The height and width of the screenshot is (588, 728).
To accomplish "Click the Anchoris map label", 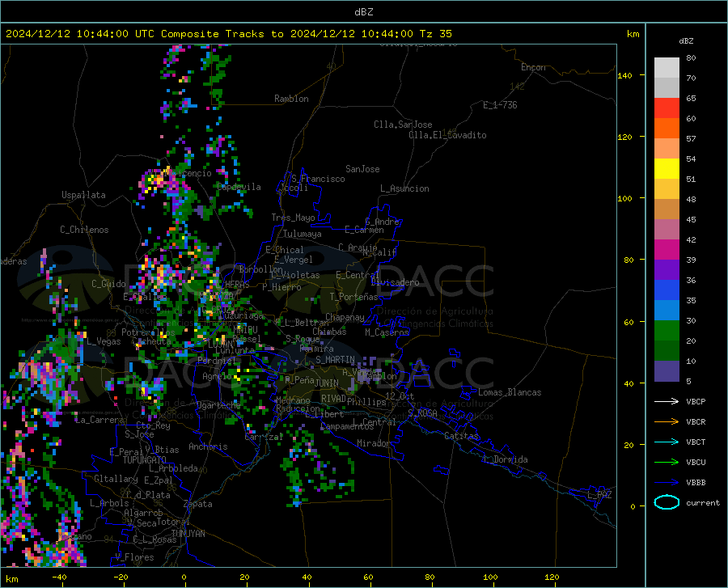I will (208, 446).
